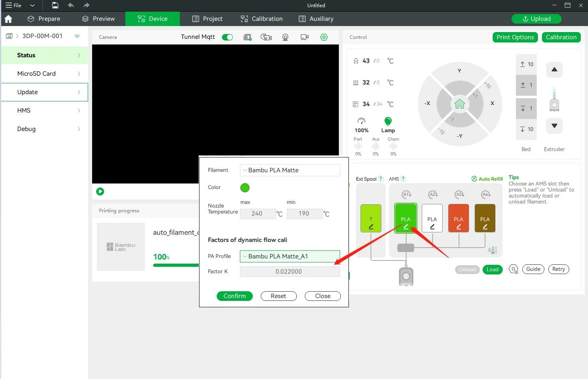Switch to the Preview tab
Screen dimensions: 588x379
(x=98, y=19)
